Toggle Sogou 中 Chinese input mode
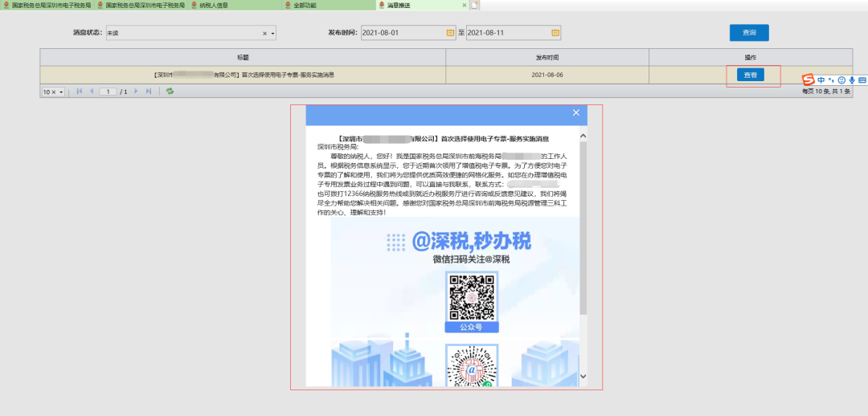 pyautogui.click(x=821, y=80)
